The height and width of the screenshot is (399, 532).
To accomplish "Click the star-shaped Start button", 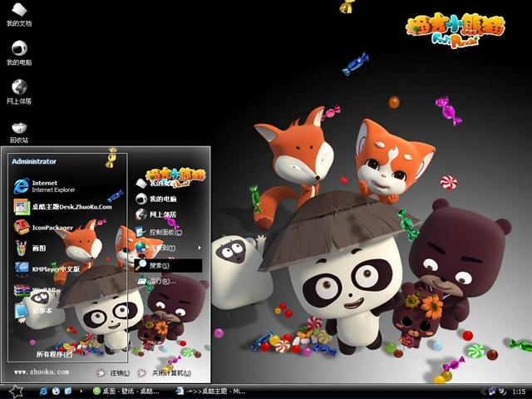I will tap(16, 392).
